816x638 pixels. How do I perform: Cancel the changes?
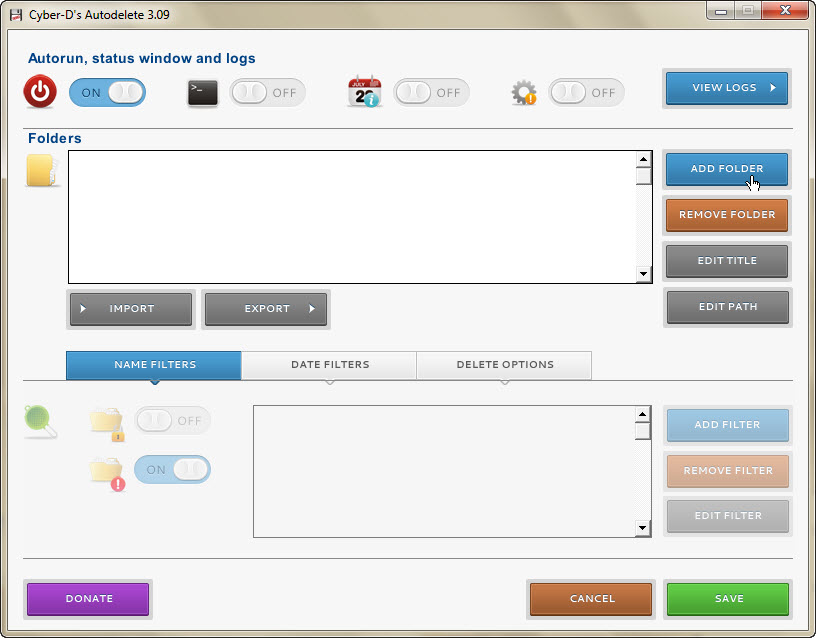591,598
